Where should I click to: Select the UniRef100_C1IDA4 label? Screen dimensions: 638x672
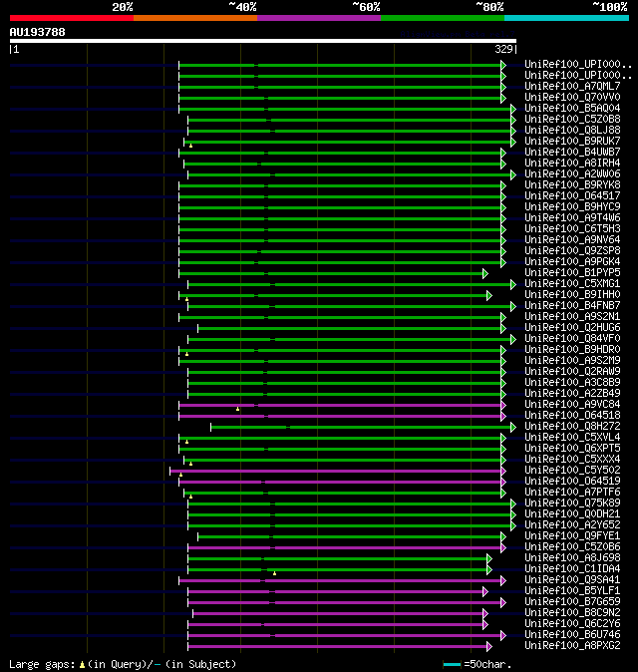click(572, 569)
